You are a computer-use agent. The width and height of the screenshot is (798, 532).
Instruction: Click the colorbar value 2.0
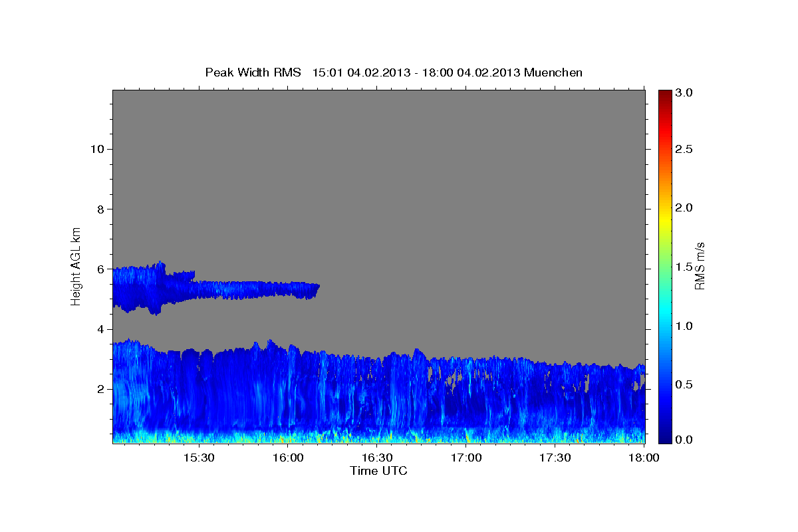click(684, 208)
